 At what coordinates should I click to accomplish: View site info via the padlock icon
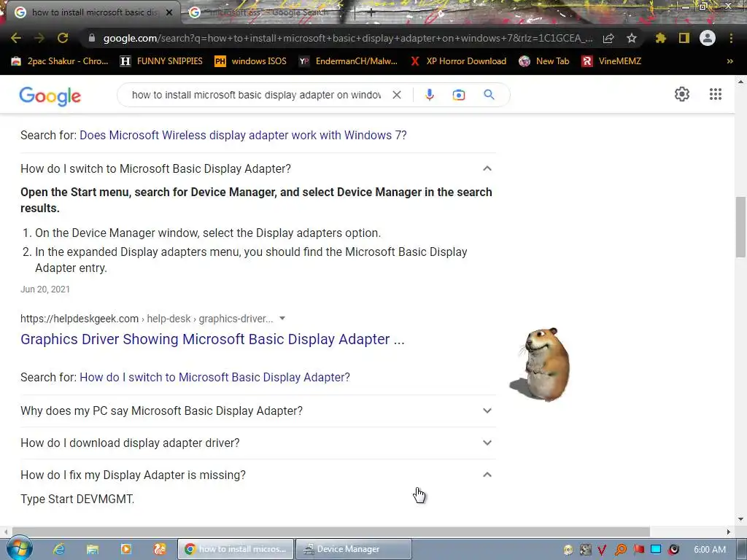pos(92,38)
